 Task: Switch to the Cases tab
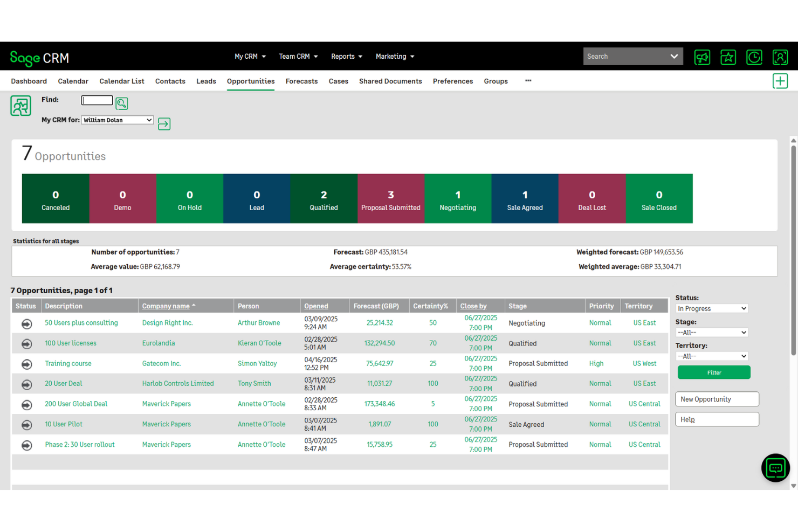tap(338, 81)
